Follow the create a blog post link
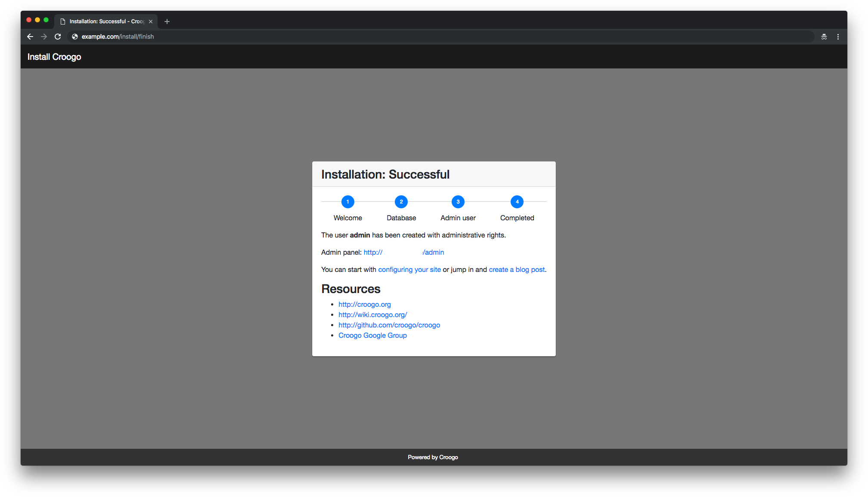This screenshot has width=868, height=497. coord(517,270)
